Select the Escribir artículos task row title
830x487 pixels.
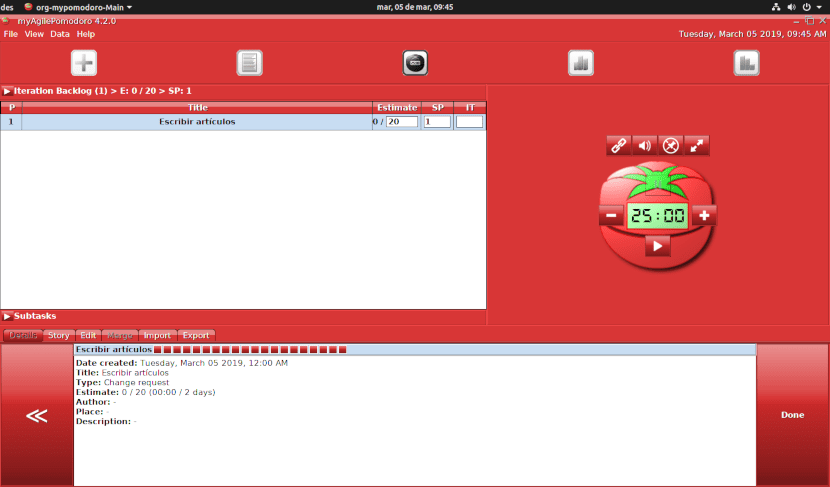click(197, 122)
